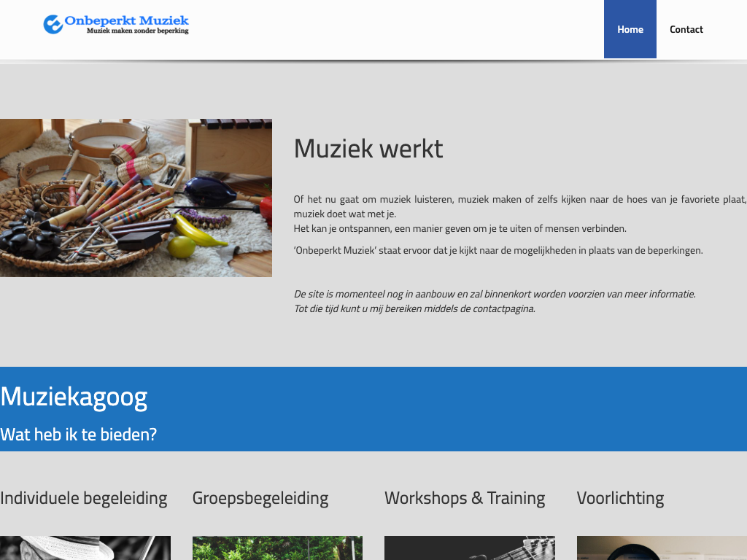The width and height of the screenshot is (747, 560).
Task: Click the circular blue logo icon
Action: 53,25
